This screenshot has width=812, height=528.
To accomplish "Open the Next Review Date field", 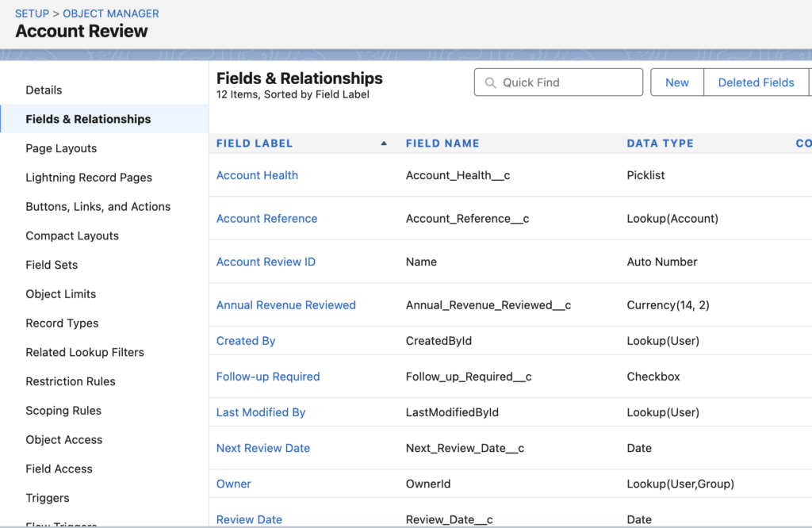I will tap(263, 448).
